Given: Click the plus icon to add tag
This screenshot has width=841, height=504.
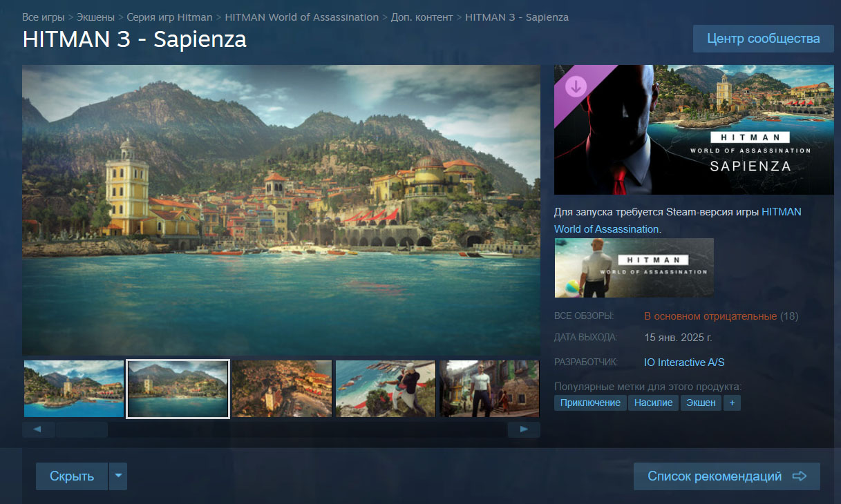Looking at the screenshot, I should [x=732, y=403].
